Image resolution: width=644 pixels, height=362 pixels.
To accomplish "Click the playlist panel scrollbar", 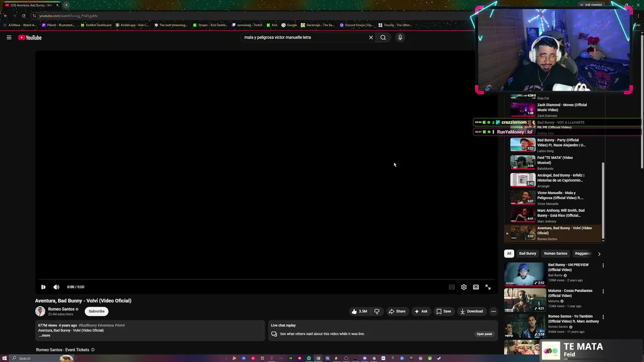I will (x=603, y=201).
